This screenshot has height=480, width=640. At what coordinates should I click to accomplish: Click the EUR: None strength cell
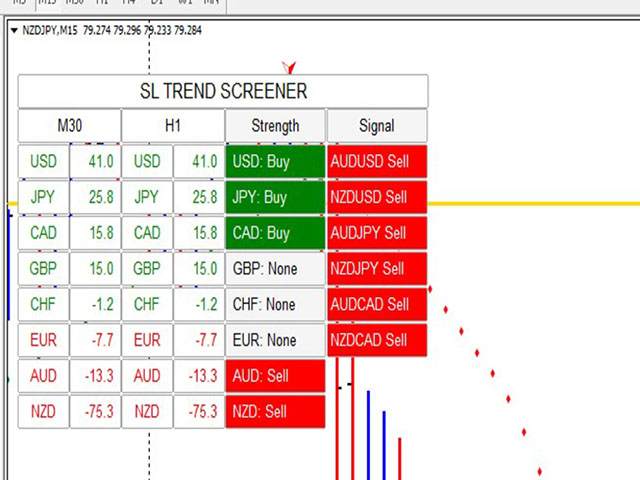click(275, 340)
